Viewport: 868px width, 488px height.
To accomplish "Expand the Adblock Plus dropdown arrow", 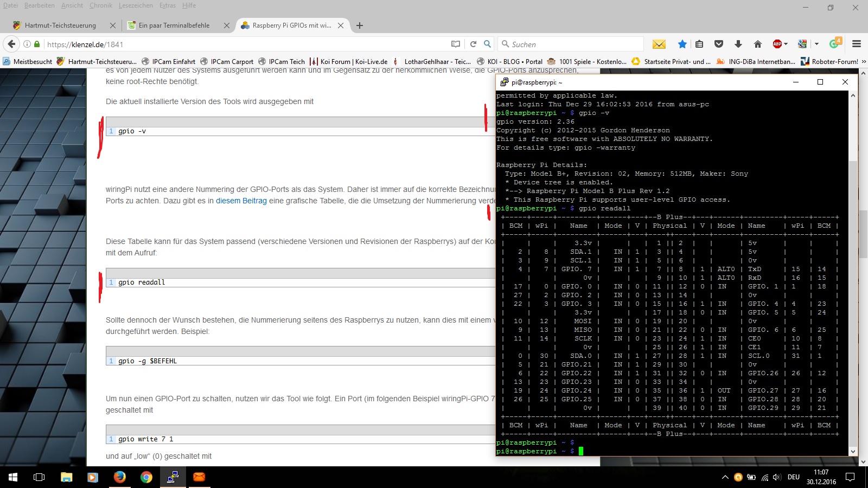I will click(x=786, y=44).
